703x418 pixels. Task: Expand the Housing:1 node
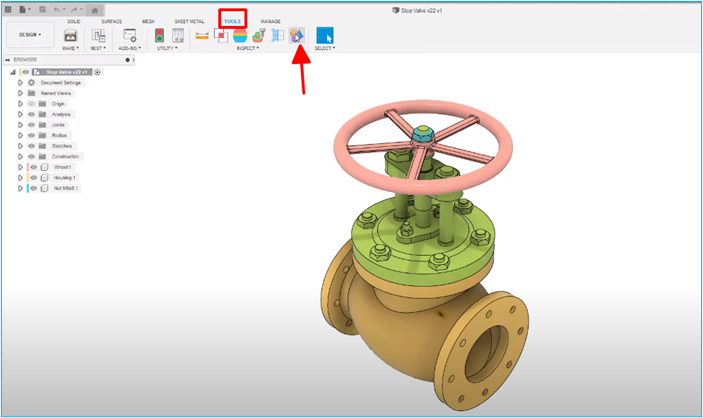tap(20, 178)
